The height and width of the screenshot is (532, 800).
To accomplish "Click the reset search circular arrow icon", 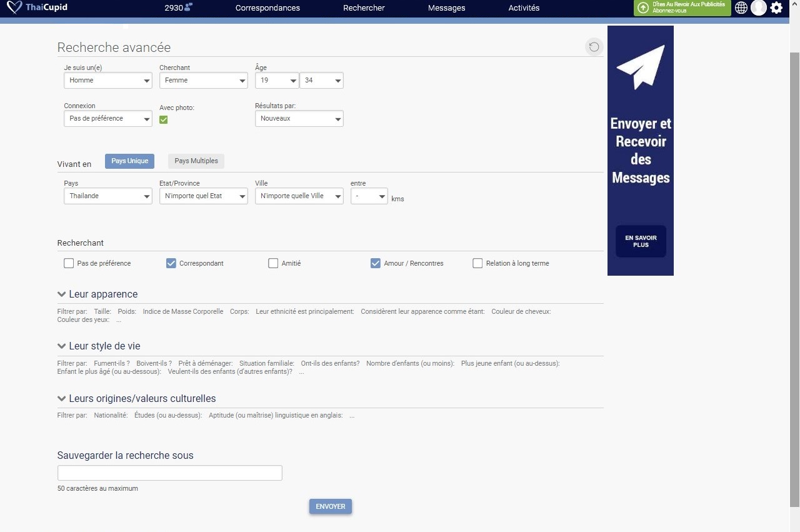I will (x=594, y=47).
